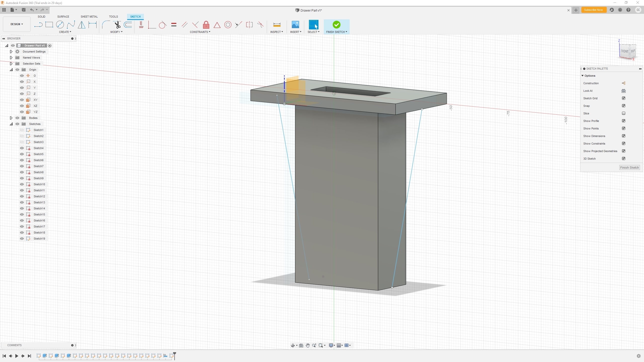
Task: Apply the Collinear constraint
Action: pyautogui.click(x=238, y=25)
